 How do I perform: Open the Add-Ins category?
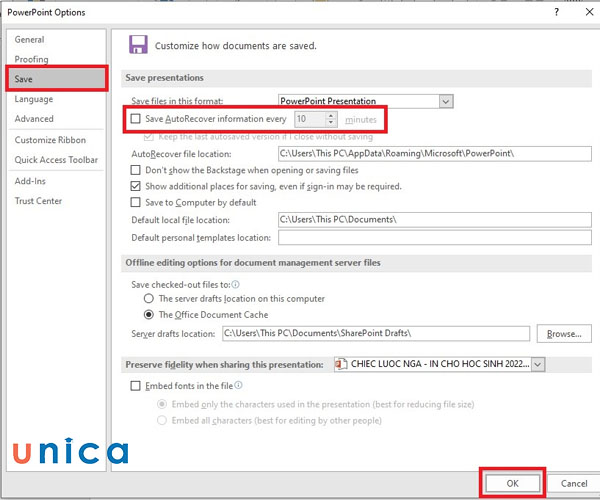(30, 181)
